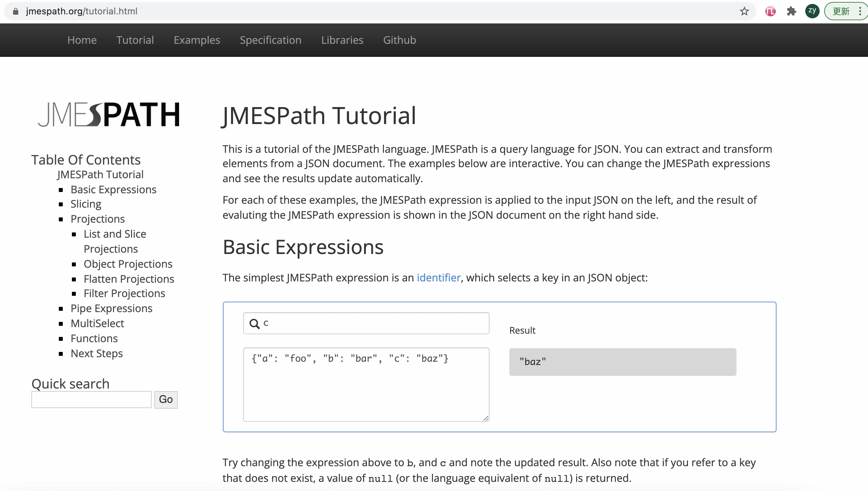Open the Specification navigation item
This screenshot has width=868, height=491.
click(x=270, y=40)
